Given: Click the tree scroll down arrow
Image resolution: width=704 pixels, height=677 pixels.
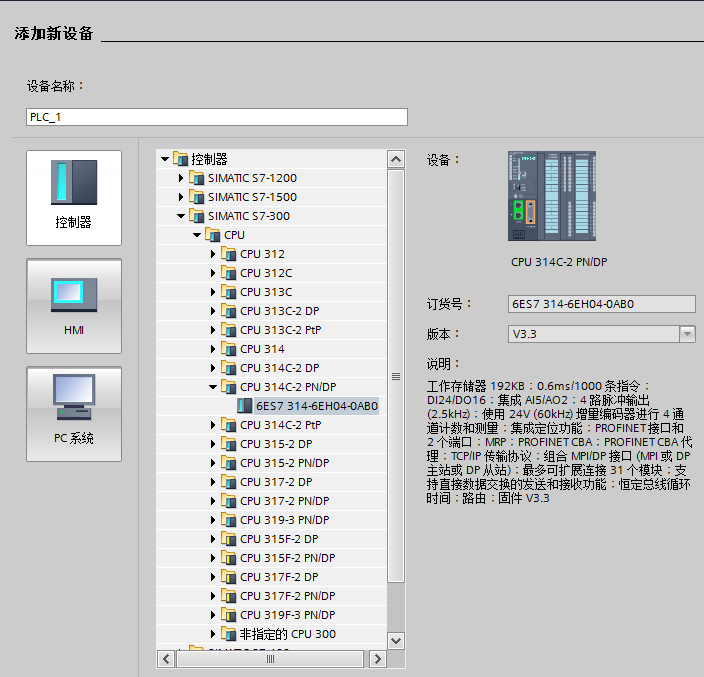Looking at the screenshot, I should (396, 641).
